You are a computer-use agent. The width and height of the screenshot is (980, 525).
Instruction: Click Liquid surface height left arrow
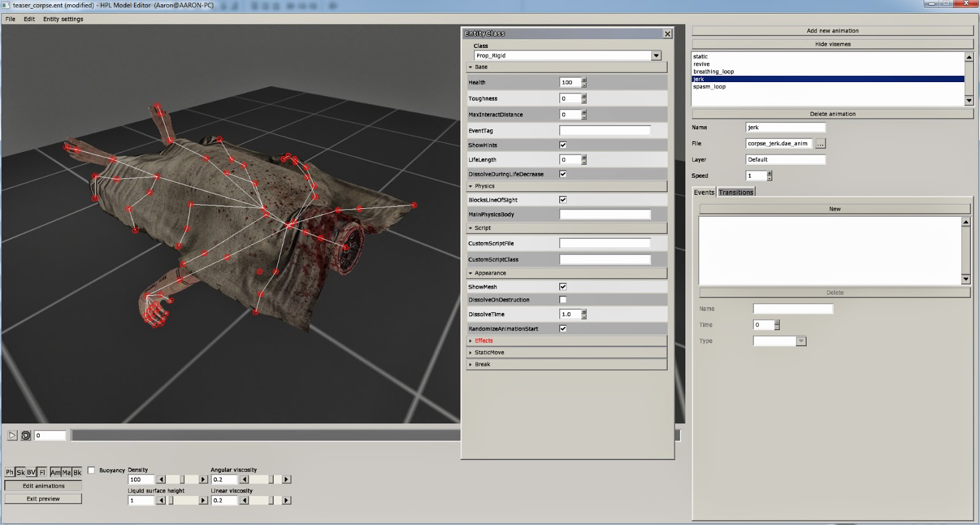(x=161, y=500)
